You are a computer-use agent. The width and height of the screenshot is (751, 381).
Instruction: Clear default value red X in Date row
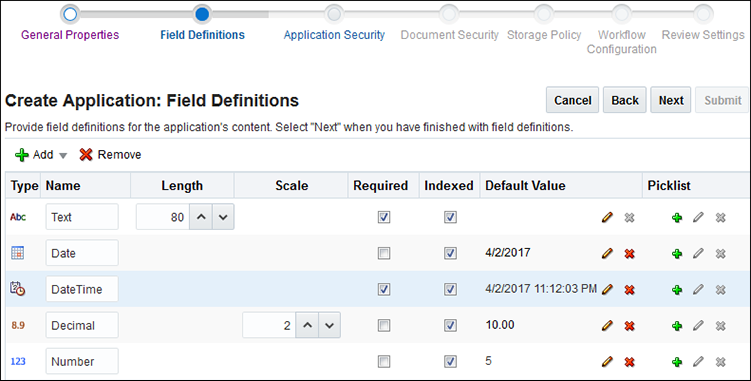pos(629,254)
